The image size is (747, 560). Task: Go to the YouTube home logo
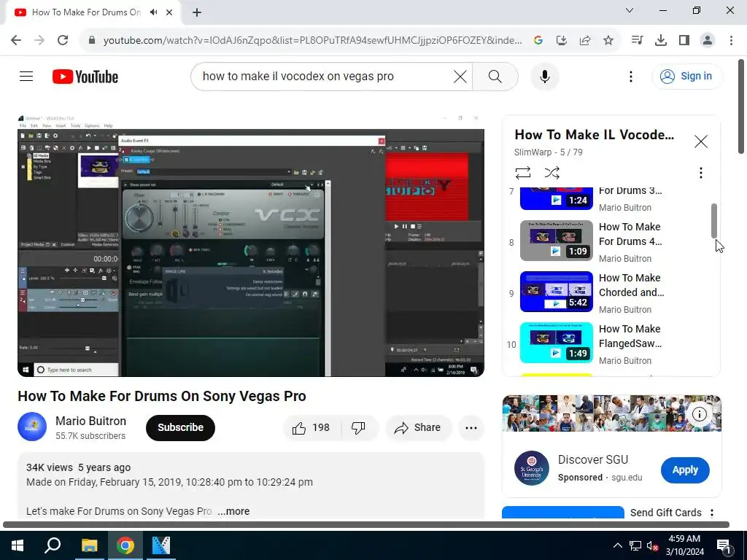85,77
